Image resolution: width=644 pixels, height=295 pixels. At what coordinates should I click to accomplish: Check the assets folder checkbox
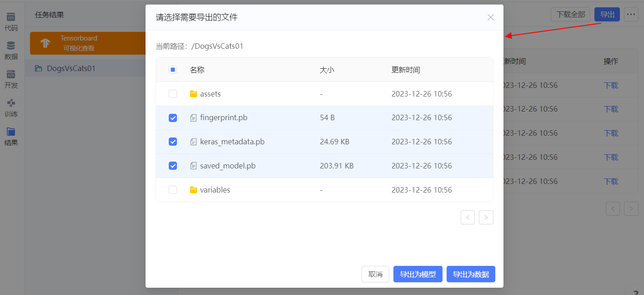click(173, 94)
